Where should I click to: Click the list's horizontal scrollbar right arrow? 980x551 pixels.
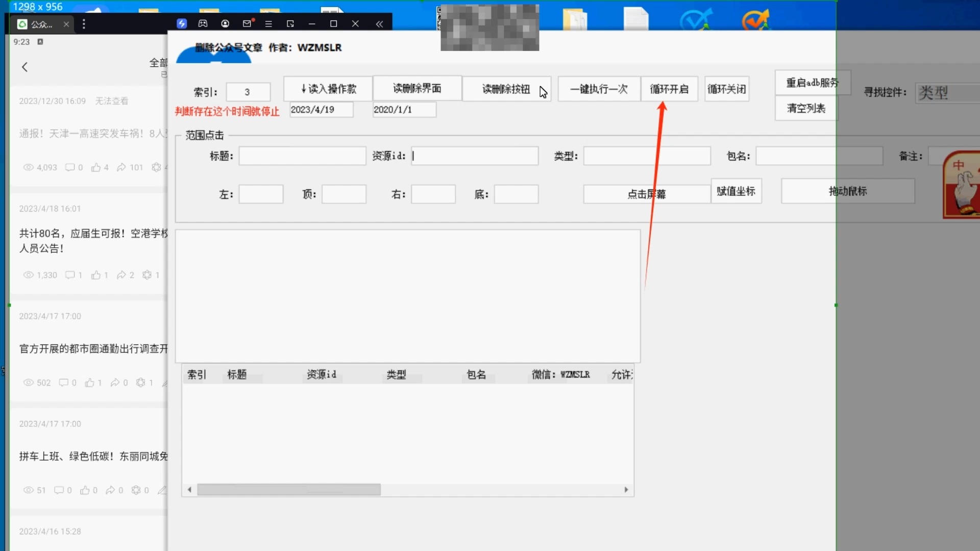click(x=626, y=490)
